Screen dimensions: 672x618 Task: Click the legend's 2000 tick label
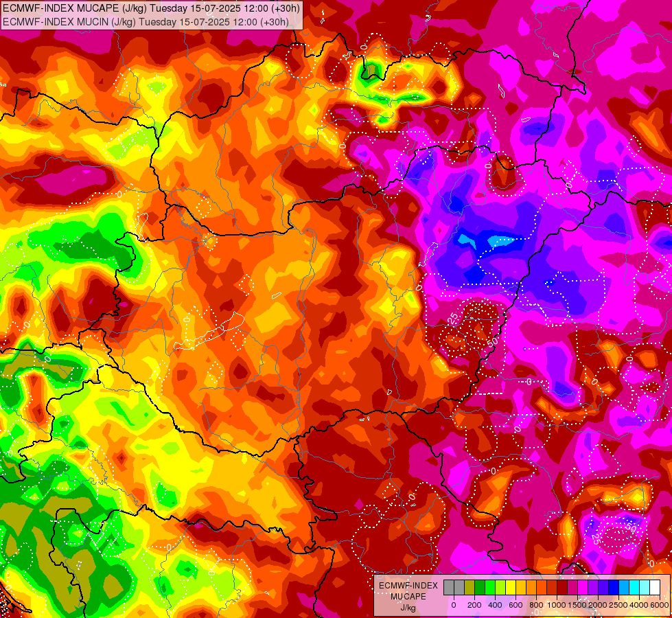click(598, 605)
